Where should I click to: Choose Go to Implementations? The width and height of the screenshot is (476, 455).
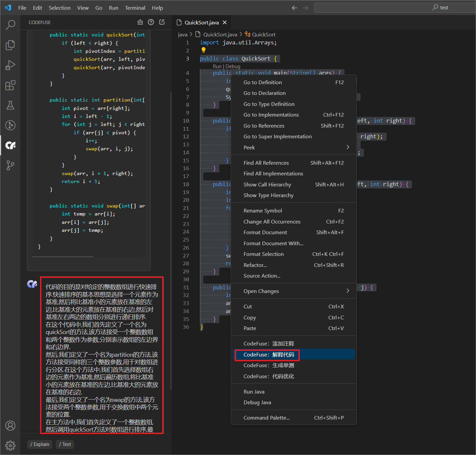294,115
